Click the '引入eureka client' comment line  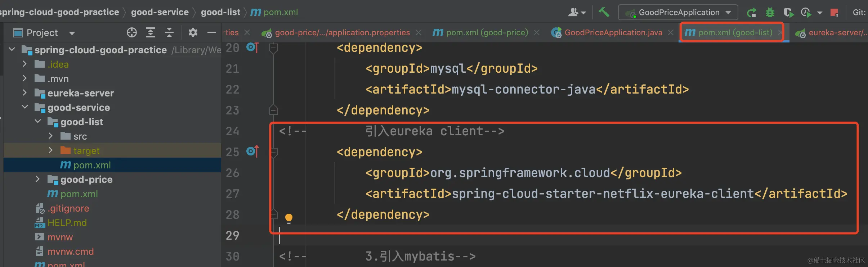pyautogui.click(x=392, y=131)
